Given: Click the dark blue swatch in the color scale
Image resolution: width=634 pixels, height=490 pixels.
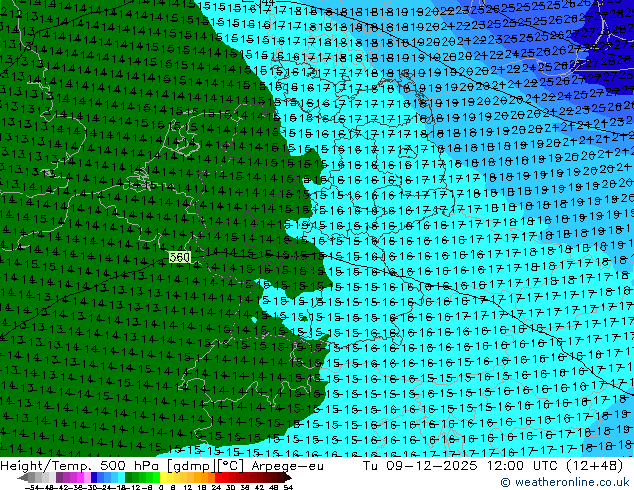Looking at the screenshot, I should pyautogui.click(x=94, y=478).
